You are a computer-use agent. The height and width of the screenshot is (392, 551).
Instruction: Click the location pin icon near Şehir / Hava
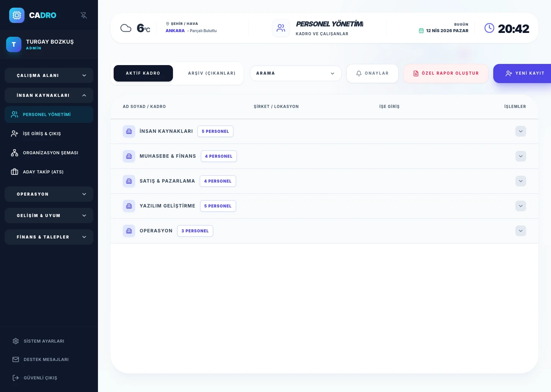tap(168, 24)
